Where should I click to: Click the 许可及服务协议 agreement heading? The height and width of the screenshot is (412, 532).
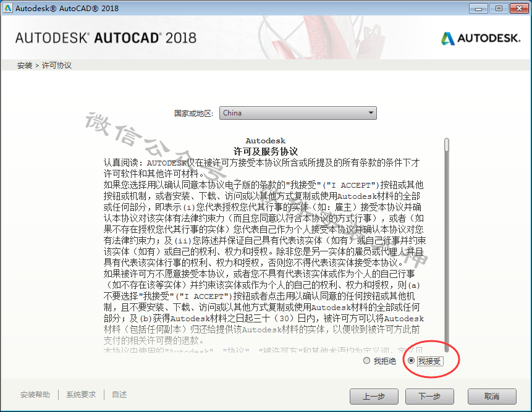click(x=266, y=151)
